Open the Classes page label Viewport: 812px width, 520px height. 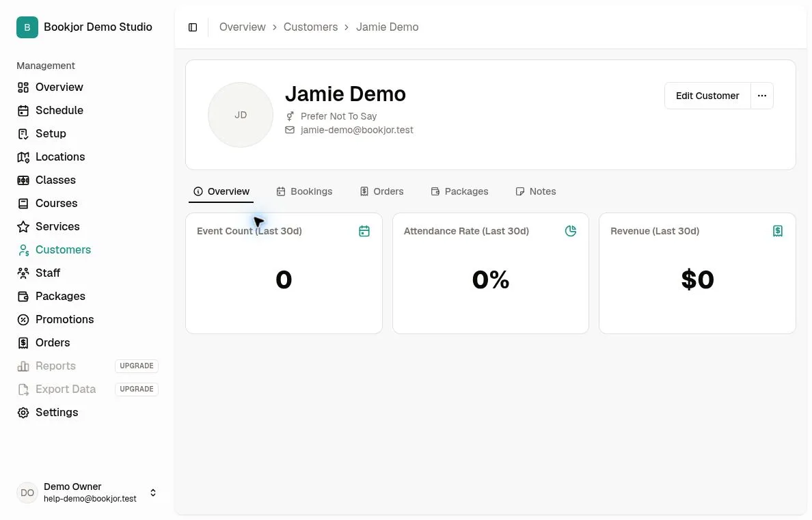point(55,180)
